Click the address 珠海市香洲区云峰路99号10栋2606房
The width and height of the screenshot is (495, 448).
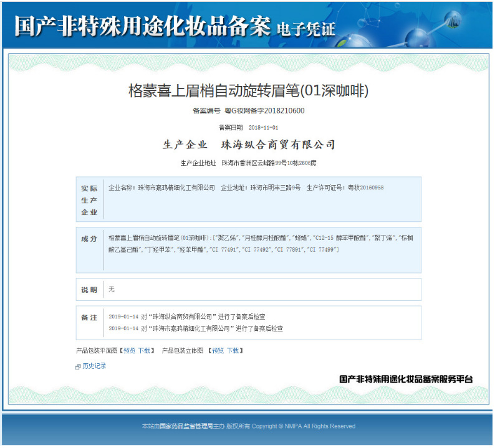pos(269,163)
